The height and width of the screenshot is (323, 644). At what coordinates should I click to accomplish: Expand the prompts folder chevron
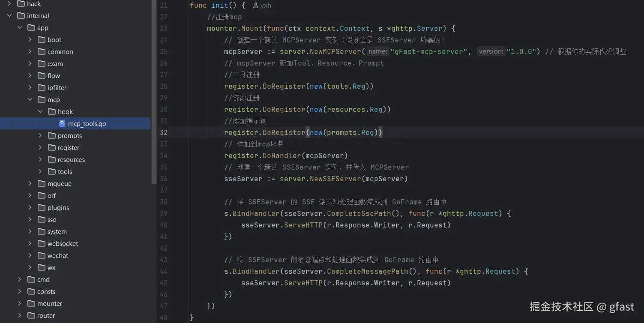point(40,136)
